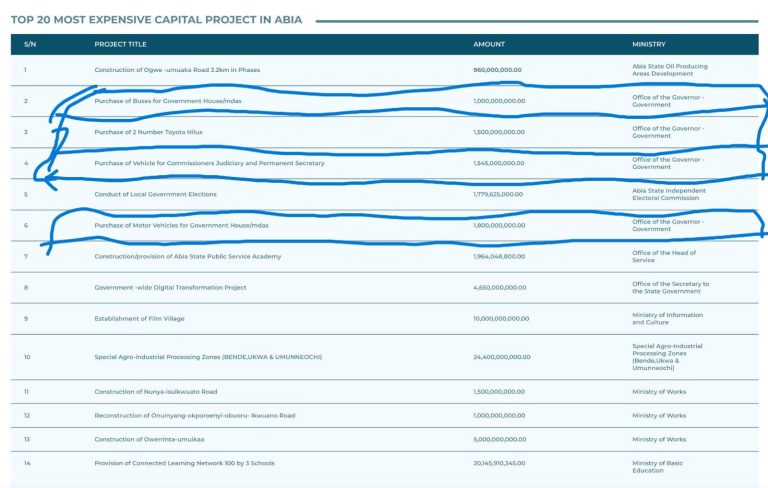This screenshot has width=768, height=488.
Task: Select Ministry of Information and Culture cell
Action: click(666, 319)
